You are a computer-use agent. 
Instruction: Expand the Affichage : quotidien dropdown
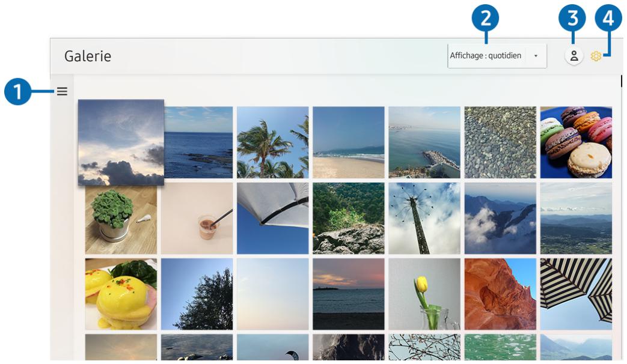tap(497, 55)
